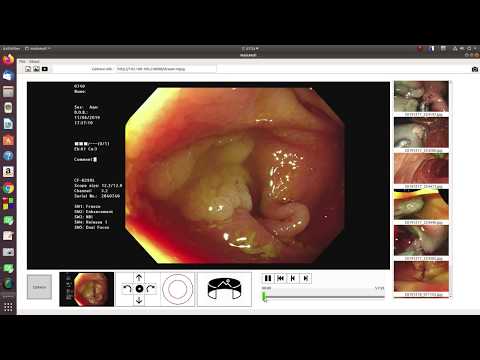
Task: Select the third captured thumbnail on the right
Action: coord(421,168)
